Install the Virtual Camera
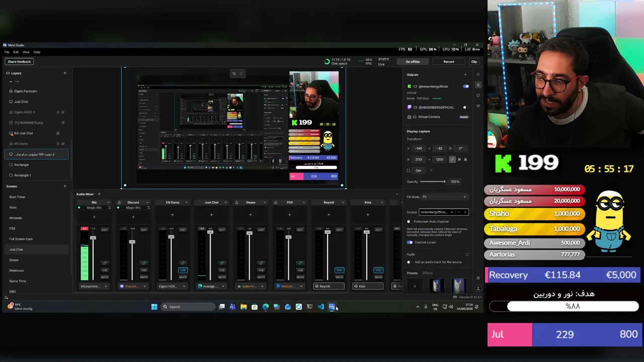644x362 pixels. (x=464, y=117)
